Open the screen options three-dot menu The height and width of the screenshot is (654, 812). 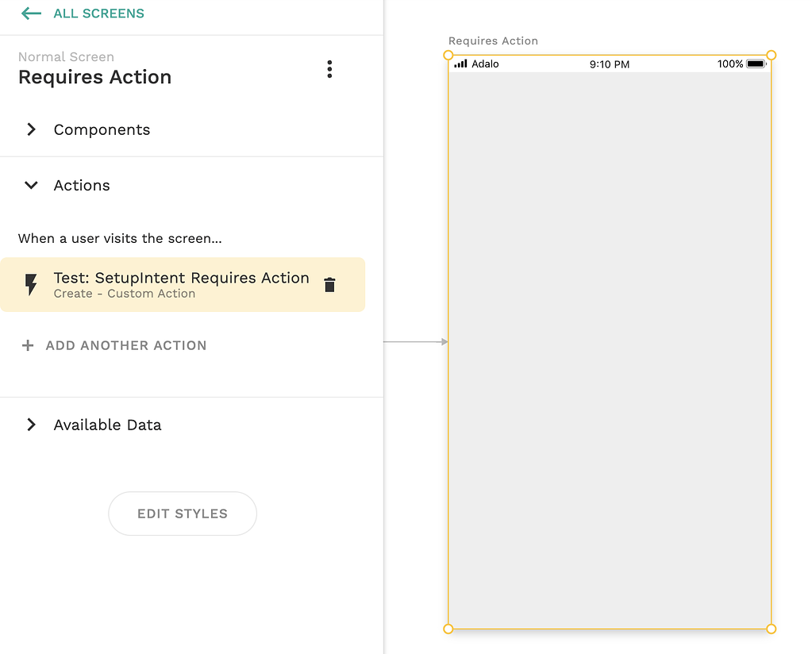(x=329, y=69)
